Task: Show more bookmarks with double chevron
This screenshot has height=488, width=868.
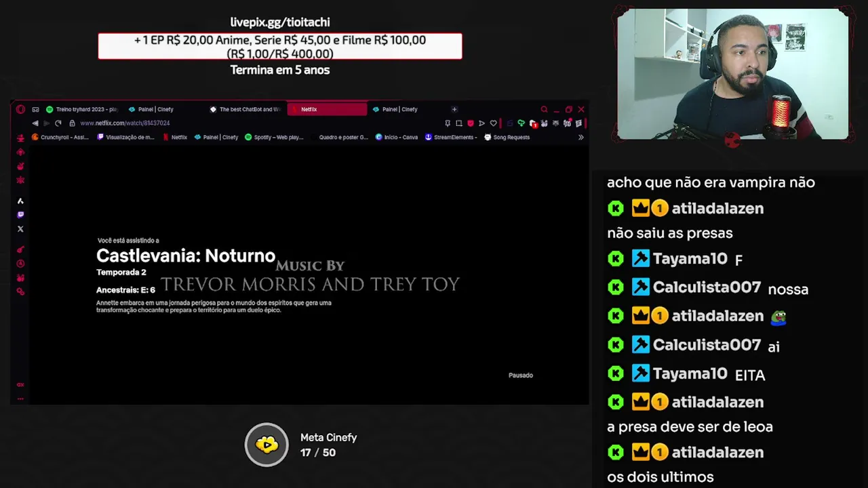Action: pos(580,138)
